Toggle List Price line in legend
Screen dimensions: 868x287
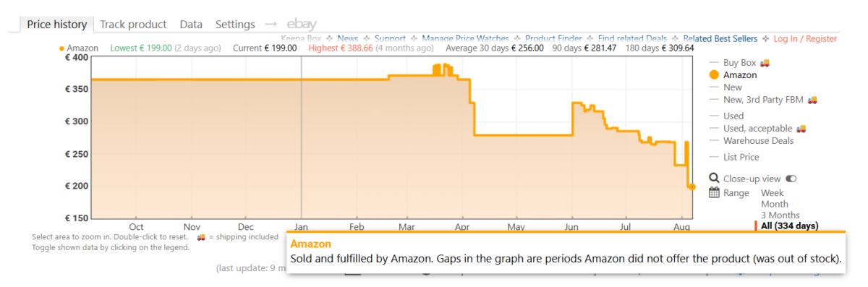(741, 158)
